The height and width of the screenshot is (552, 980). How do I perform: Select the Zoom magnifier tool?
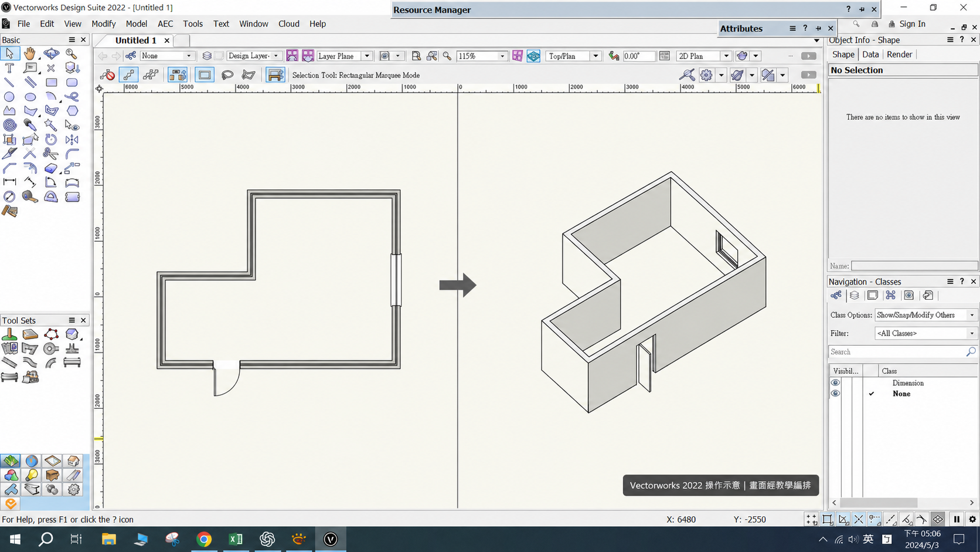point(72,53)
